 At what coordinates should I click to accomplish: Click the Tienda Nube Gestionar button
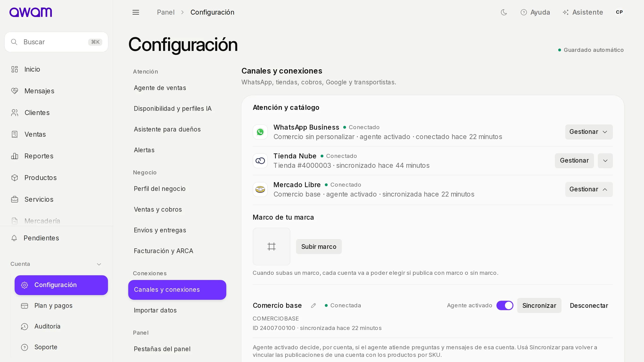574,161
